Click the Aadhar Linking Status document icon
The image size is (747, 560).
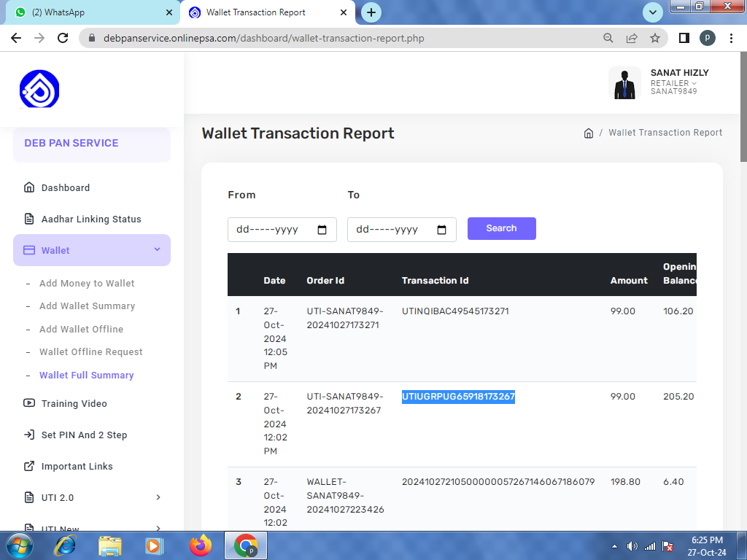pyautogui.click(x=29, y=219)
